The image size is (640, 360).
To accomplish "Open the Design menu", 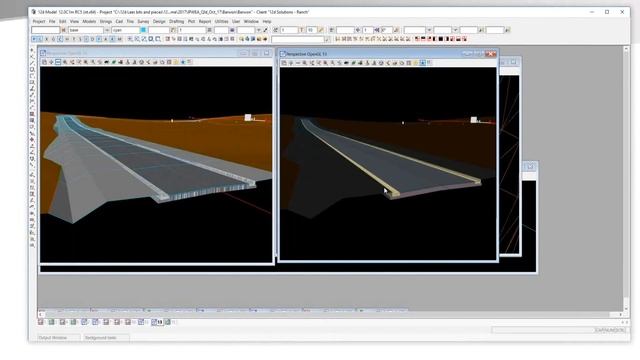I will click(159, 21).
